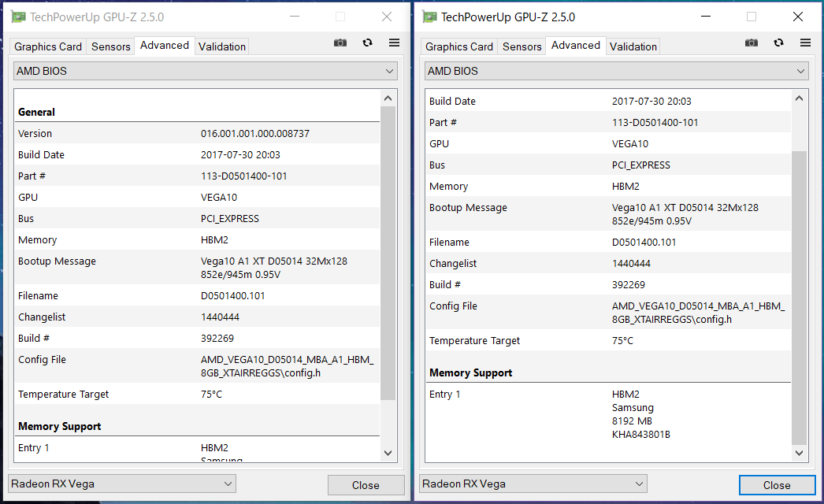Switch to Sensors tab in right window
This screenshot has height=504, width=824.
click(x=521, y=46)
